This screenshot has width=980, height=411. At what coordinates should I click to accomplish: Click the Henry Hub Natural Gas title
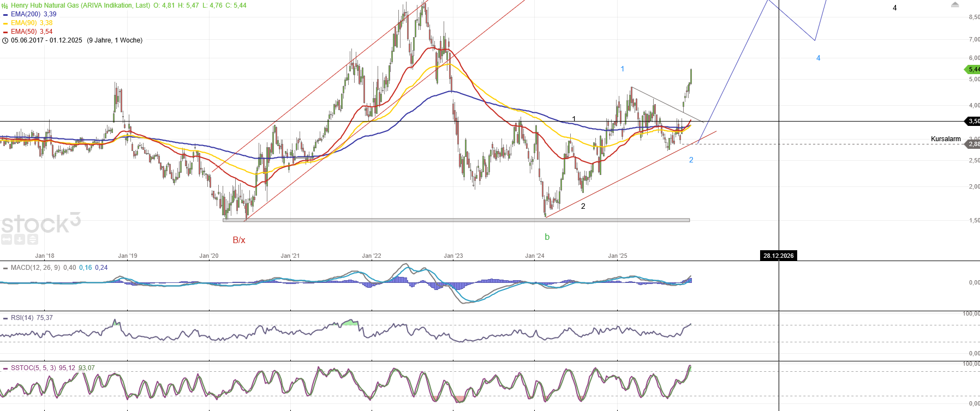point(80,5)
